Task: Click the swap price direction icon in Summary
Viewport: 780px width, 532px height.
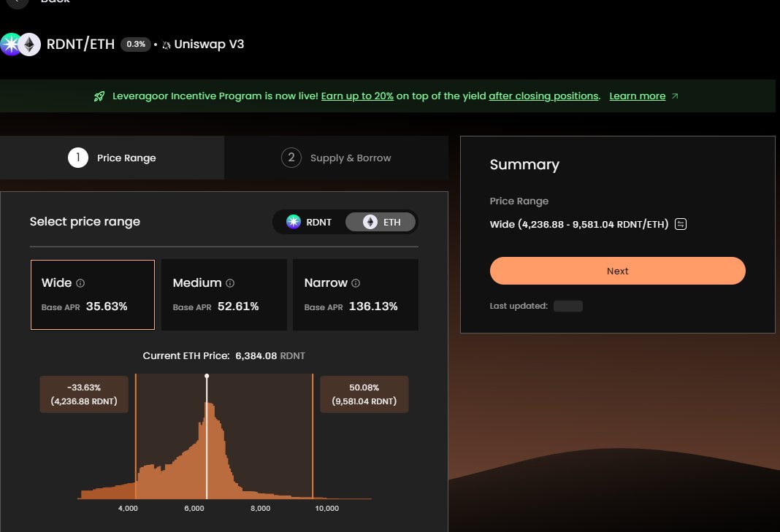Action: tap(681, 224)
